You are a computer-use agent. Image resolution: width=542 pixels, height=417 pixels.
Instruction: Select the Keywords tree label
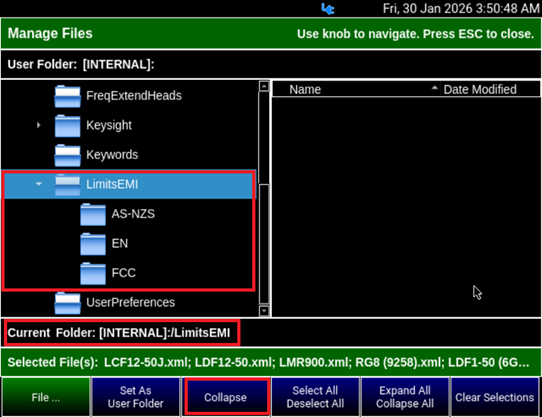pos(112,155)
